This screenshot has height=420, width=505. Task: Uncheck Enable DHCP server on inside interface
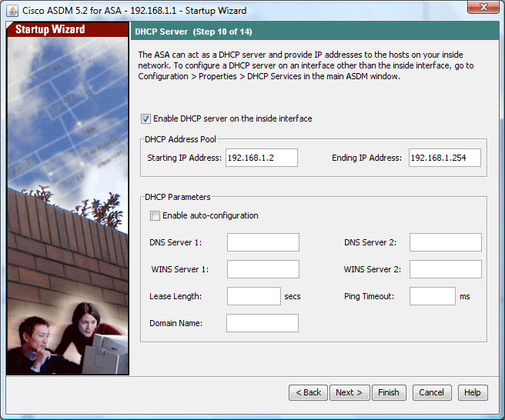pos(145,118)
